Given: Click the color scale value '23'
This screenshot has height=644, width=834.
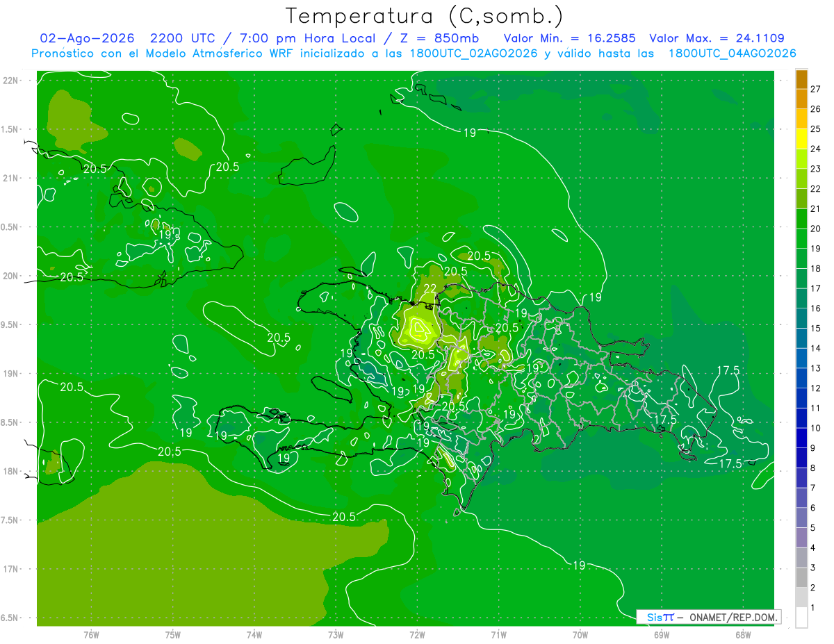Looking at the screenshot, I should pos(815,169).
